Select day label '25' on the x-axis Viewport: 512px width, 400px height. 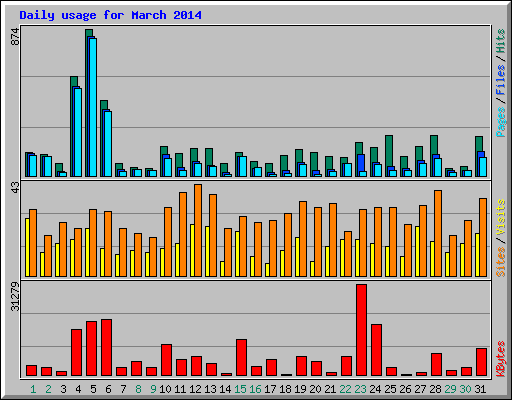click(x=390, y=389)
